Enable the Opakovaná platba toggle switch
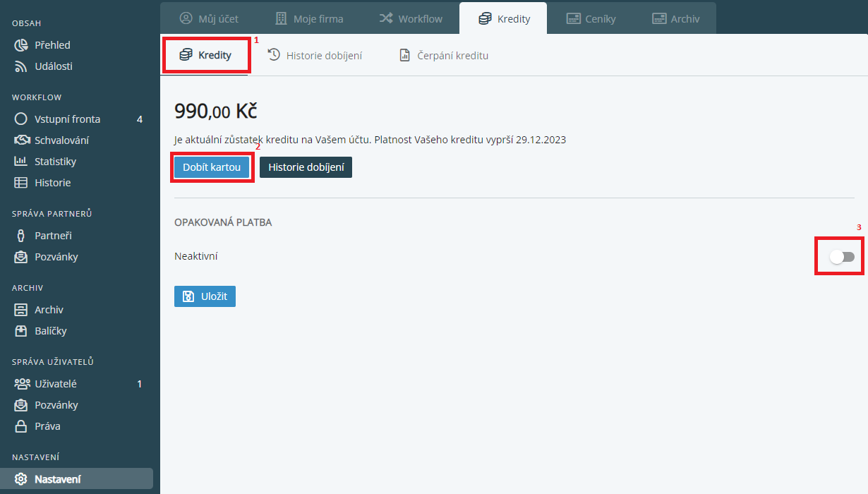The height and width of the screenshot is (494, 868). pos(842,257)
